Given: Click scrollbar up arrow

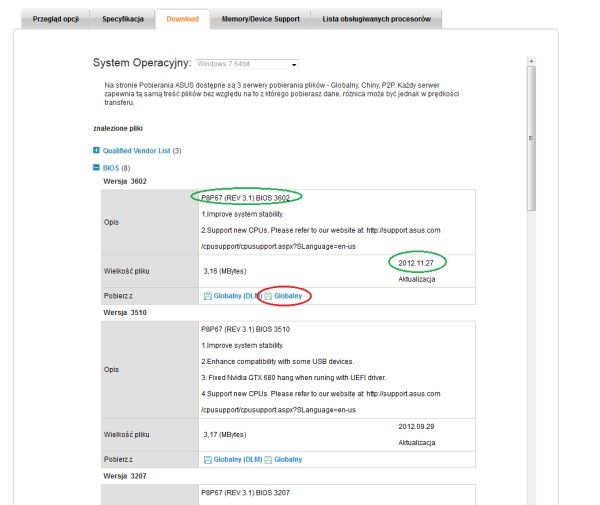Looking at the screenshot, I should point(531,61).
